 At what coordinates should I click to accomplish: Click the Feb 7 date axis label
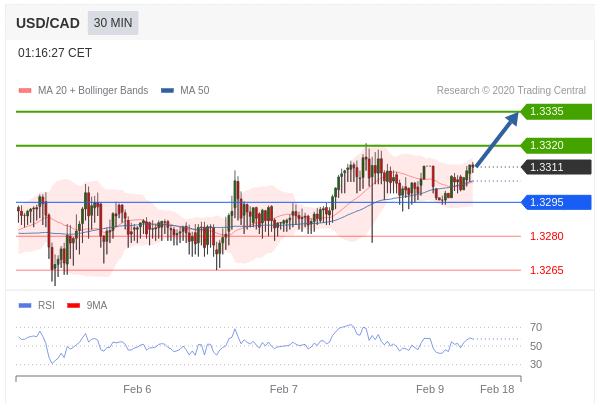pyautogui.click(x=284, y=389)
